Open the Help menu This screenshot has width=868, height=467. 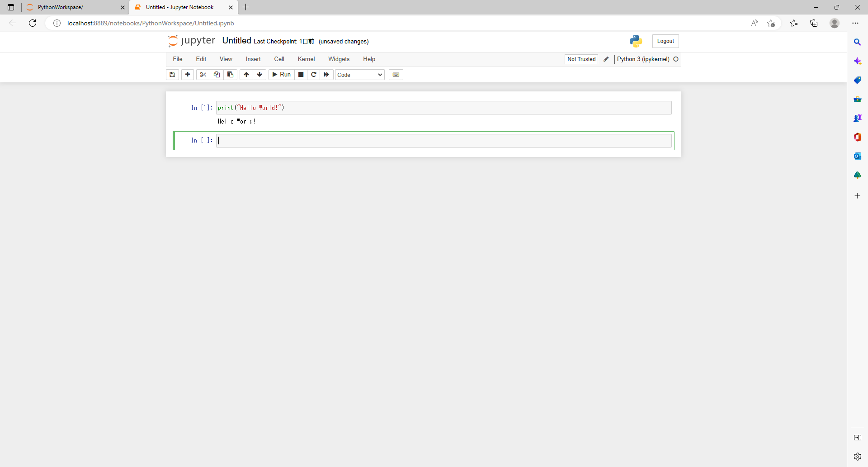tap(369, 59)
